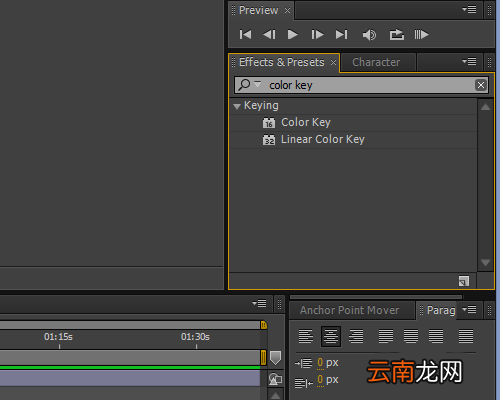Switch to Anchor Point Mover tab
The height and width of the screenshot is (400, 500).
click(349, 310)
